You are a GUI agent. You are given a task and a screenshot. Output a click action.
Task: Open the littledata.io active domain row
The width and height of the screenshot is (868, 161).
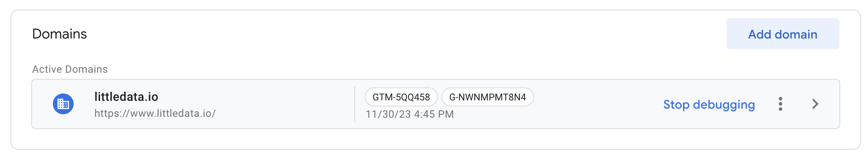point(436,104)
